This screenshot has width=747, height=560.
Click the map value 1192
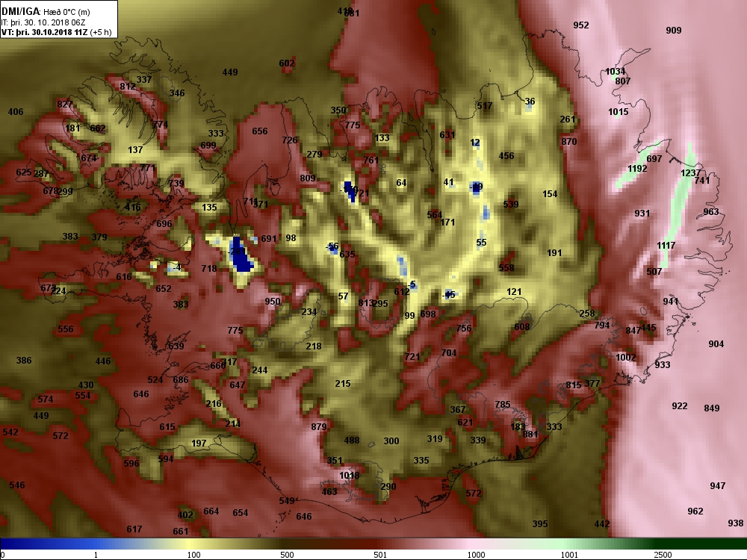[637, 169]
